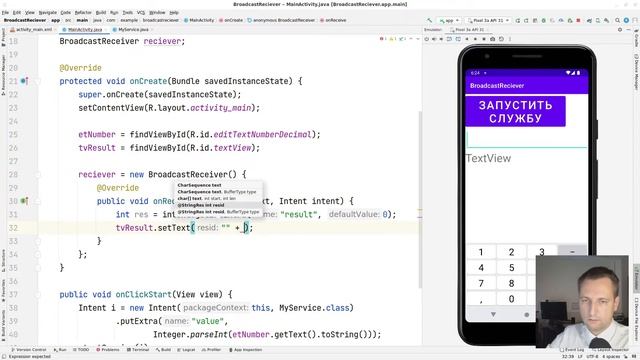The image size is (640, 360).
Task: Open the Pixel 3a API 31 device dropdown
Action: [x=489, y=20]
